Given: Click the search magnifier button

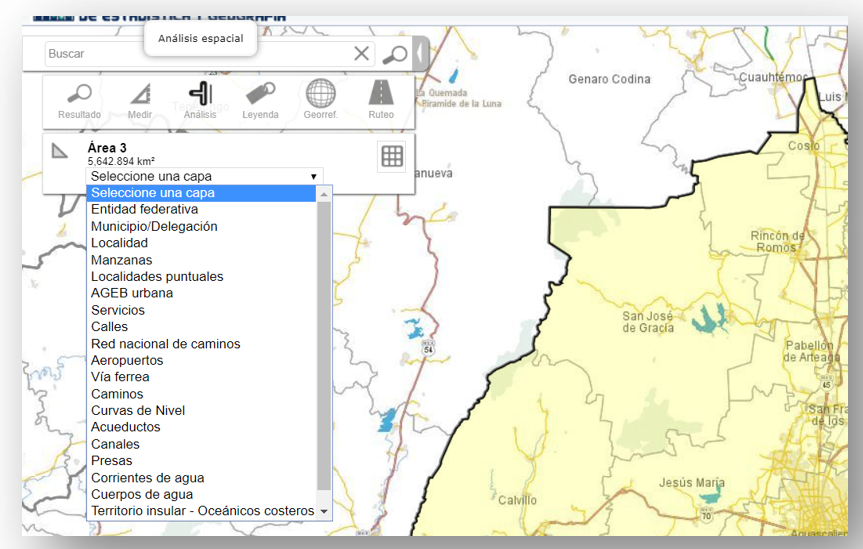Looking at the screenshot, I should (395, 54).
